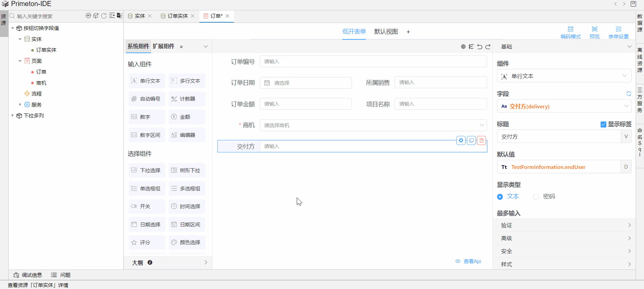The image size is (644, 289).
Task: Open settings gear for 交付方 field
Action: coord(461,141)
